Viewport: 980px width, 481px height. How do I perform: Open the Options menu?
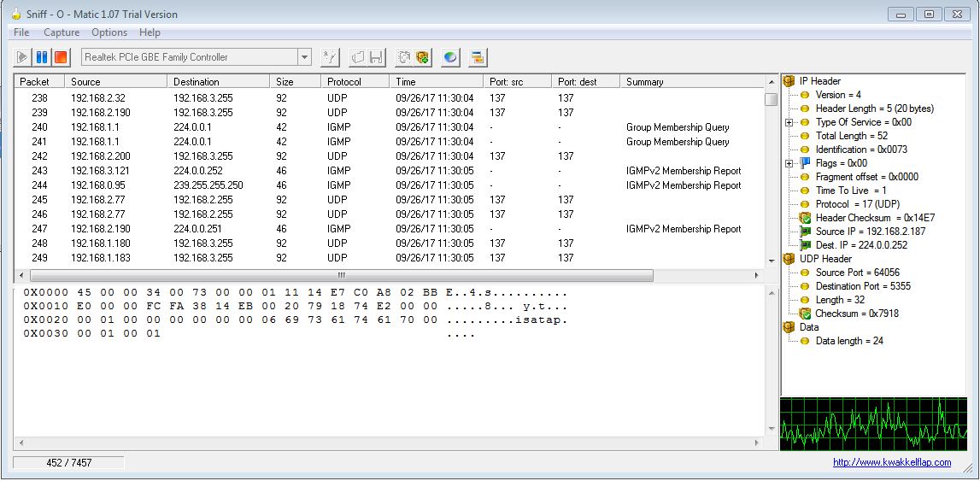(109, 32)
